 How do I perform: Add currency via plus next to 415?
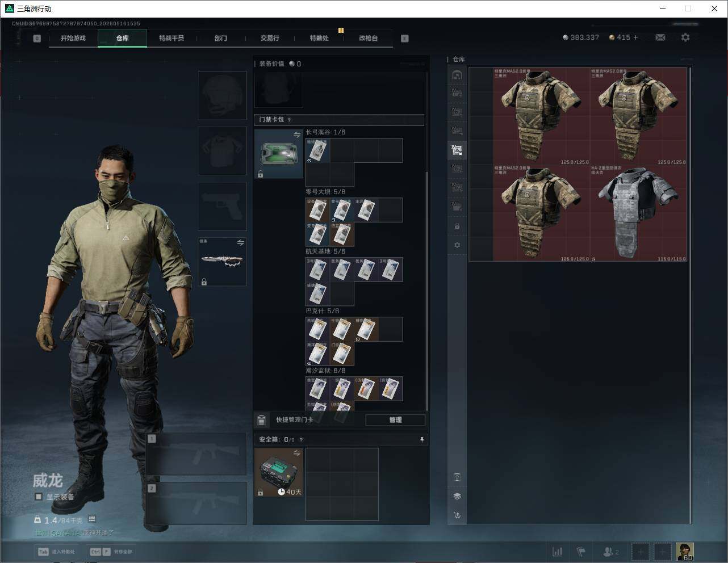[x=636, y=37]
